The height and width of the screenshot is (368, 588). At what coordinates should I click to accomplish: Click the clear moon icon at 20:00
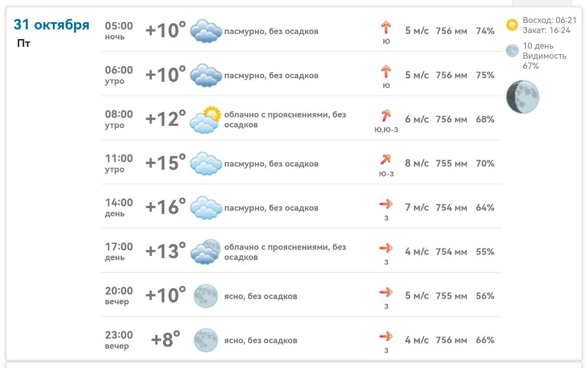coord(206,296)
